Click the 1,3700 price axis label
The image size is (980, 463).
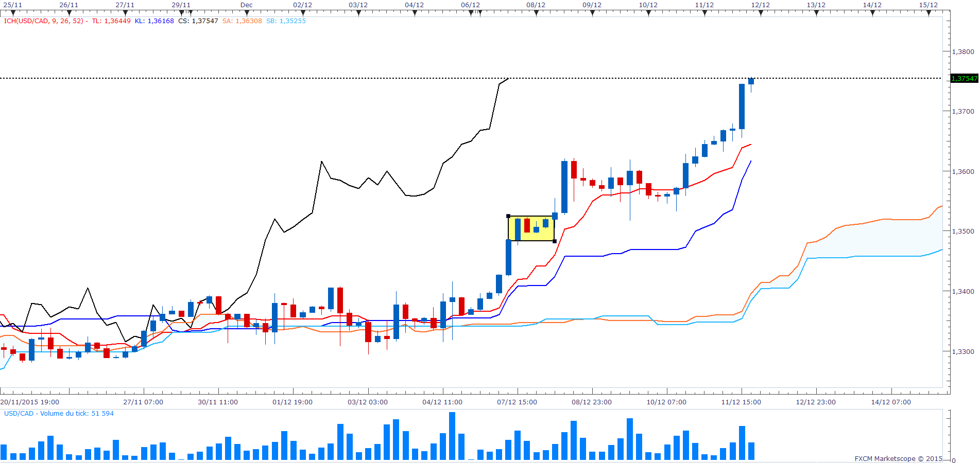(963, 111)
